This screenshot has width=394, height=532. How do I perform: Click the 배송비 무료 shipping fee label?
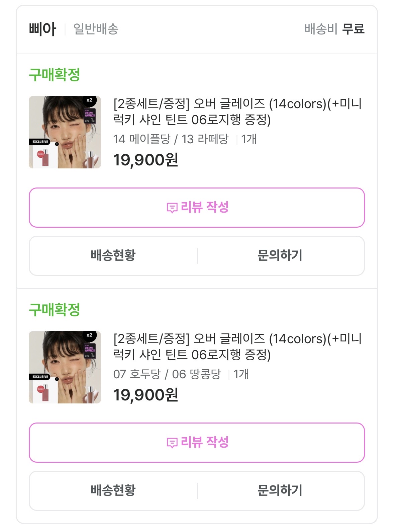pos(334,29)
